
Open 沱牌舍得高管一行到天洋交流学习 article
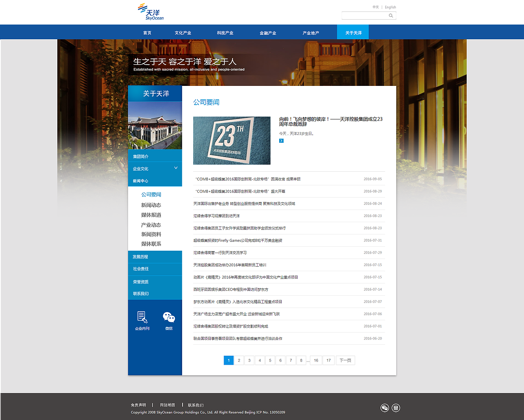[x=220, y=253]
